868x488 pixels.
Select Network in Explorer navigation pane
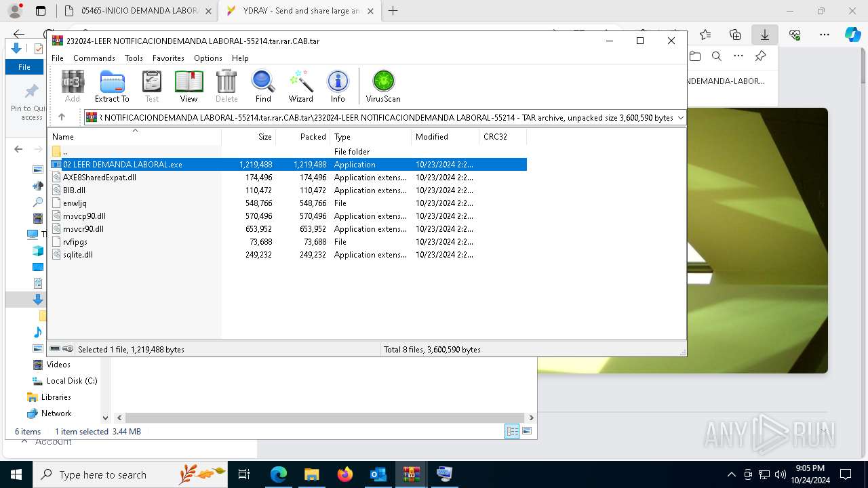[x=56, y=413]
